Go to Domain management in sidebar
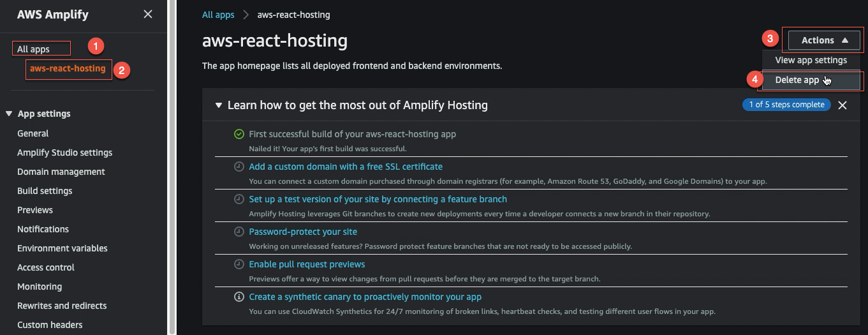Viewport: 868px width, 335px height. [x=61, y=172]
